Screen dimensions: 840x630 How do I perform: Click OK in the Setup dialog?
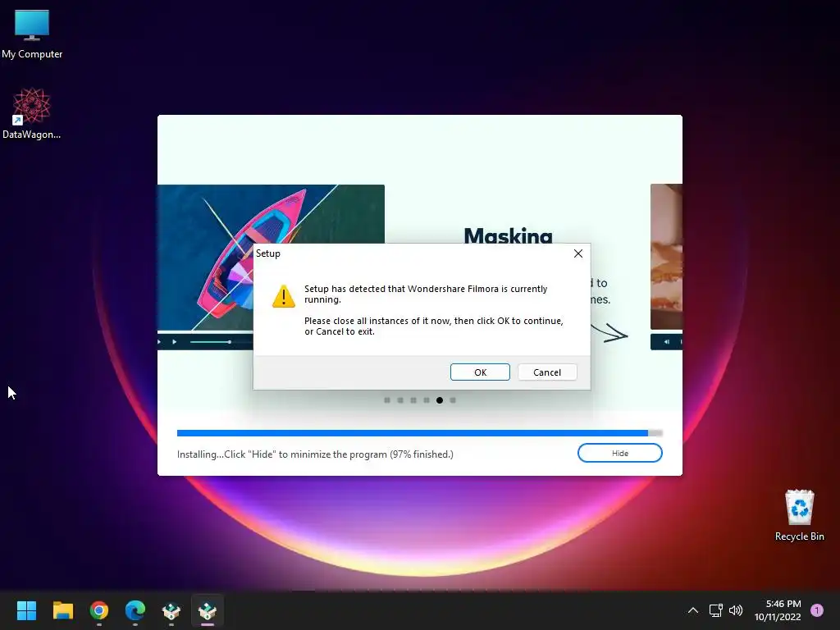[x=480, y=372]
